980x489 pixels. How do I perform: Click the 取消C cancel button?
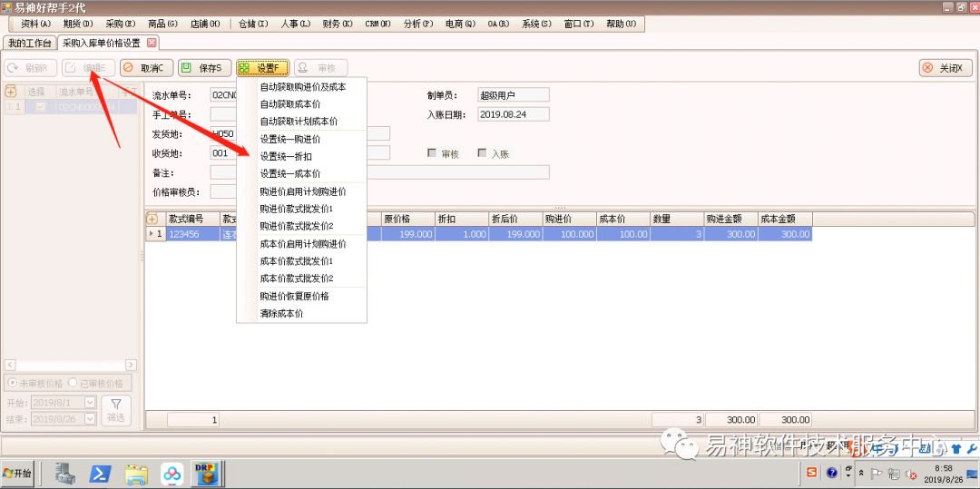(146, 68)
